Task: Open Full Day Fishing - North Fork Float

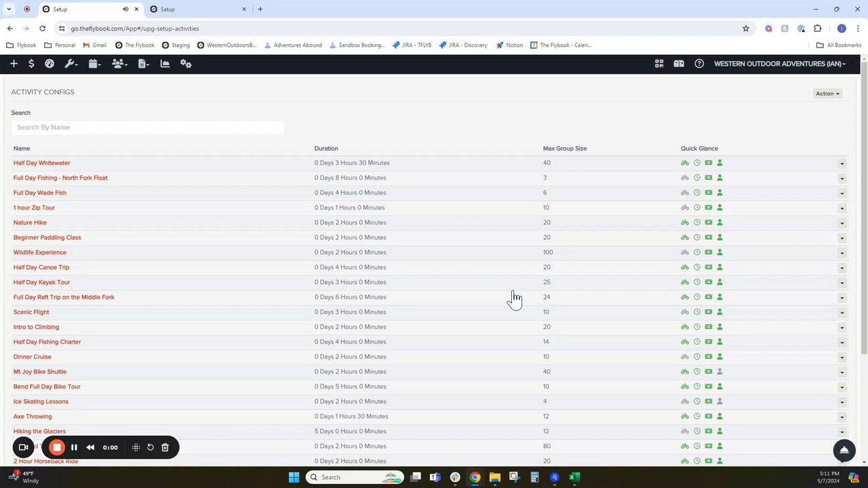Action: click(60, 178)
